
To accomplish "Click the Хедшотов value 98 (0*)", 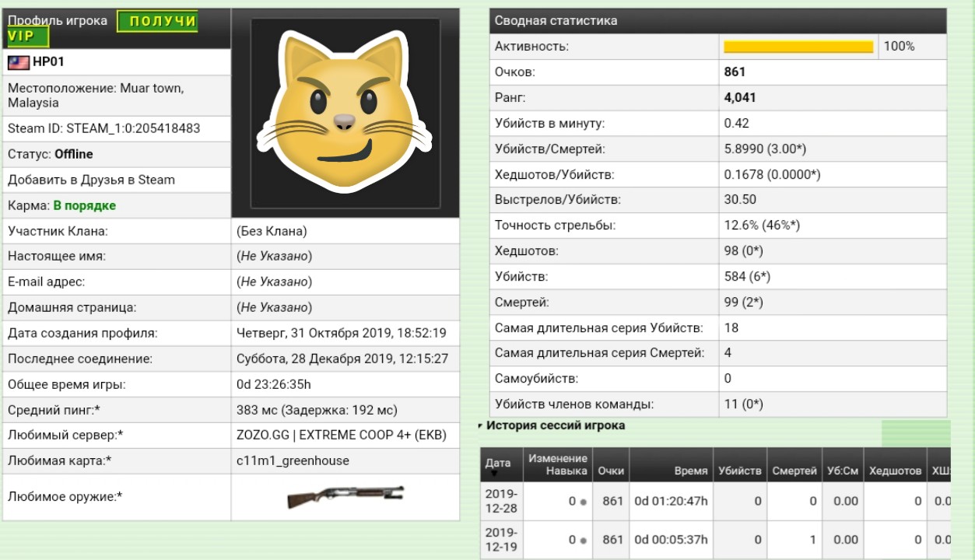I will coord(743,251).
